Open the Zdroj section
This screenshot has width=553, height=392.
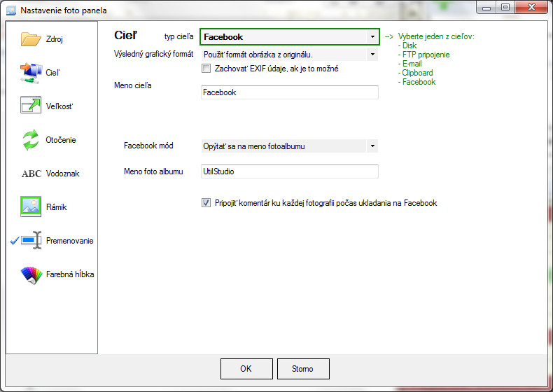(x=55, y=39)
